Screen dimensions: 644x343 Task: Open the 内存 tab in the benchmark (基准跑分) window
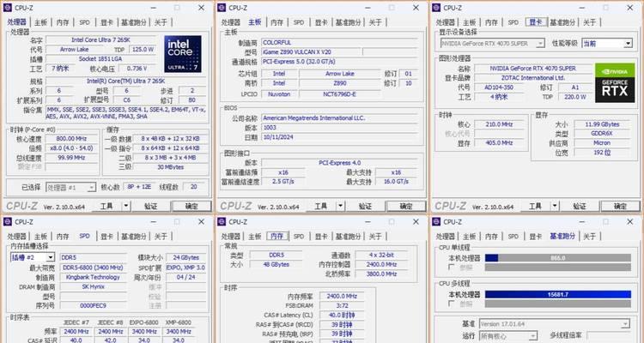[491, 237]
